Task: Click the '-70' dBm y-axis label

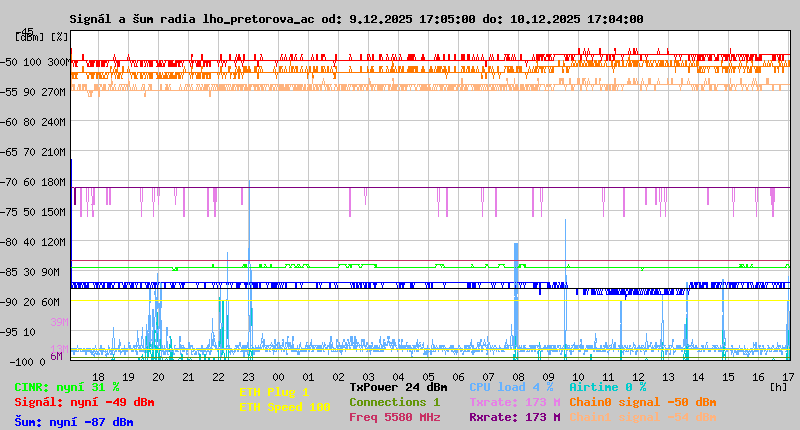Action: pyautogui.click(x=9, y=182)
